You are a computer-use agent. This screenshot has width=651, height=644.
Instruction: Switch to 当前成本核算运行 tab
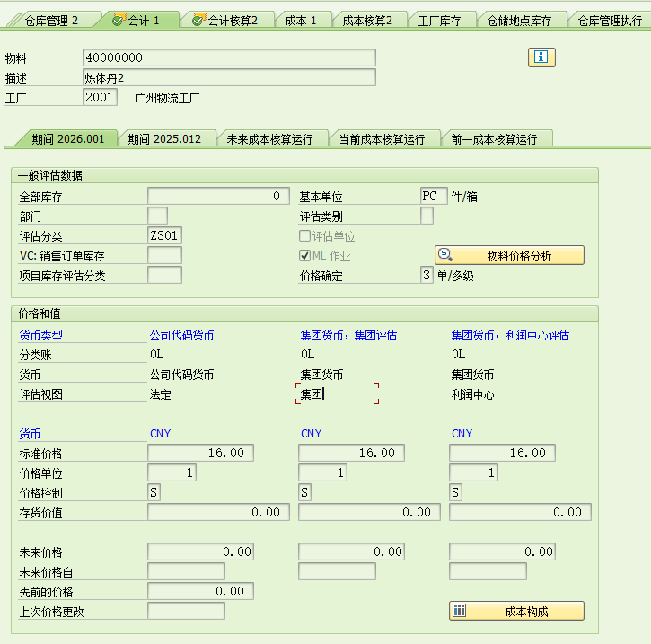click(382, 139)
